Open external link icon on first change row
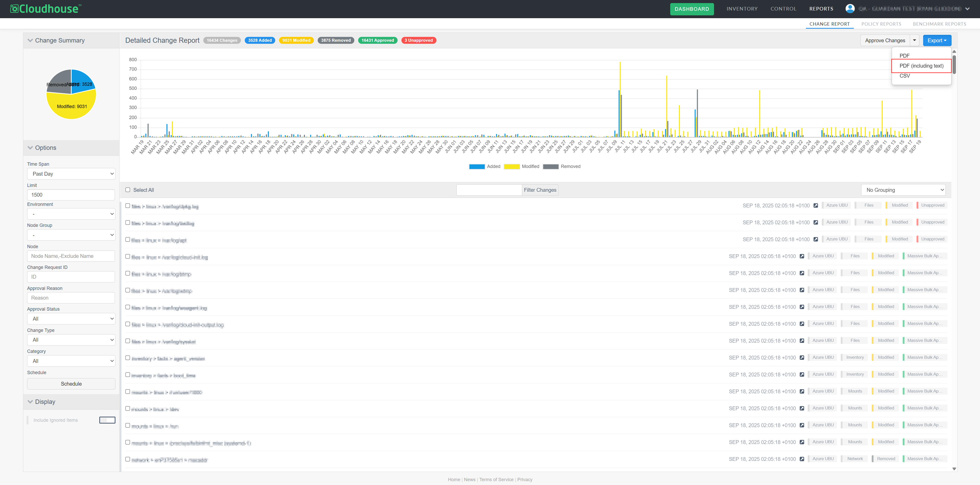 [x=816, y=206]
